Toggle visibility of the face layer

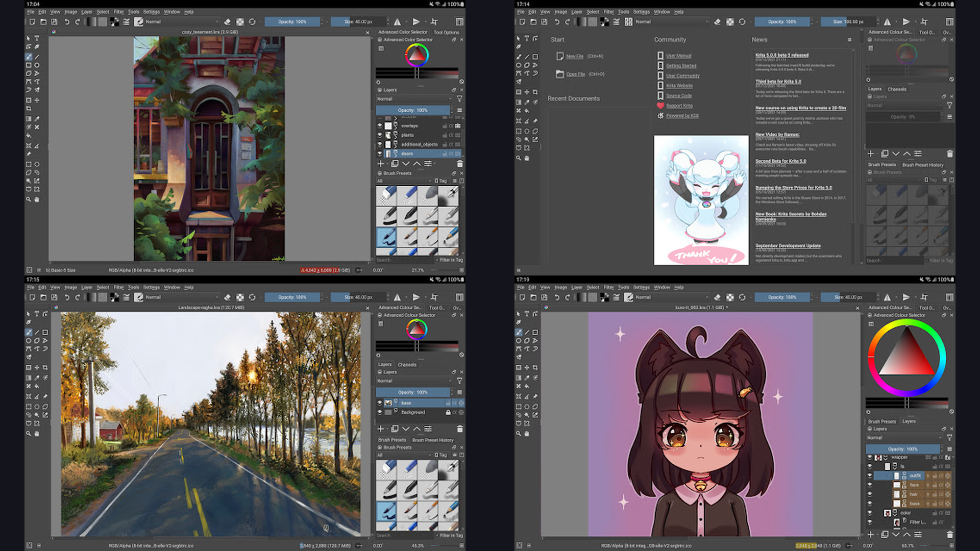pos(870,485)
